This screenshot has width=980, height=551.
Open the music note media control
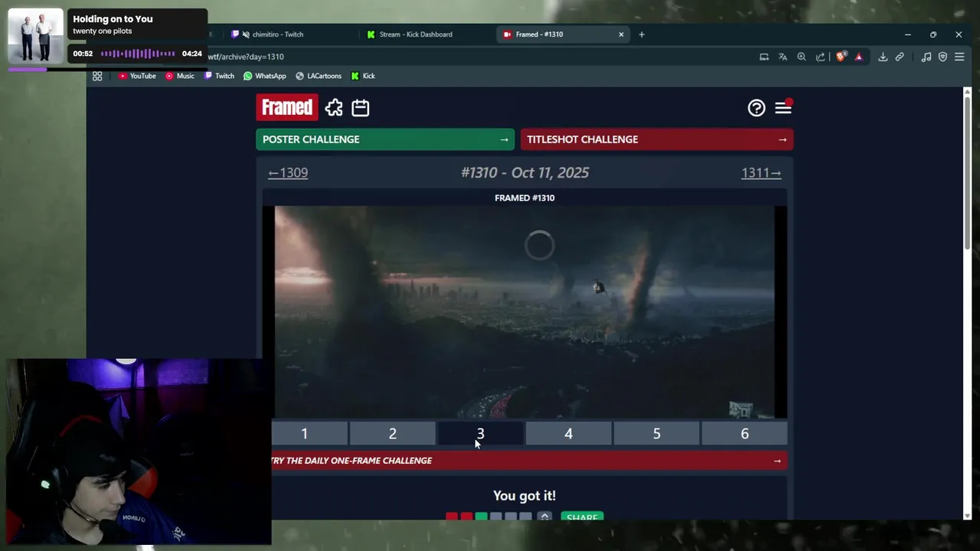click(x=926, y=57)
